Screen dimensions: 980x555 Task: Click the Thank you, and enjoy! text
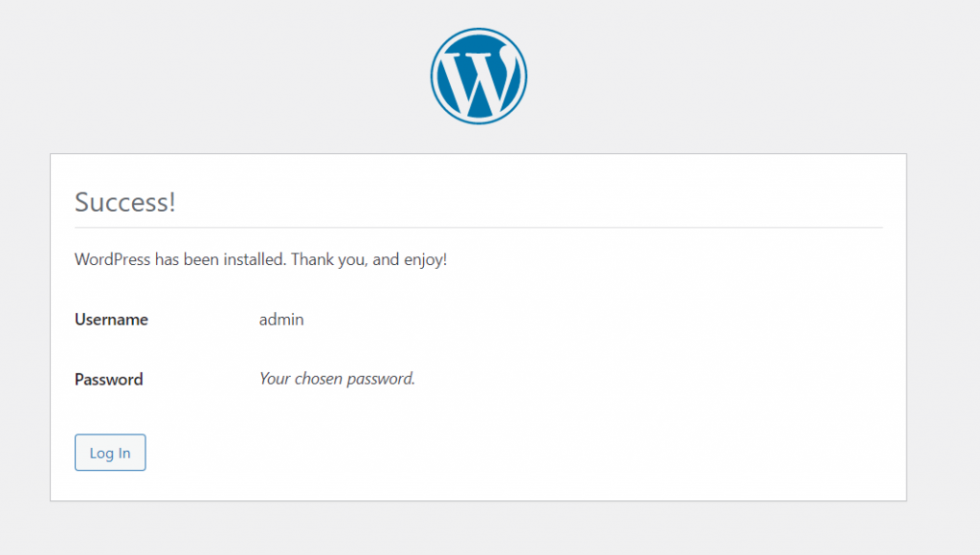click(x=368, y=259)
